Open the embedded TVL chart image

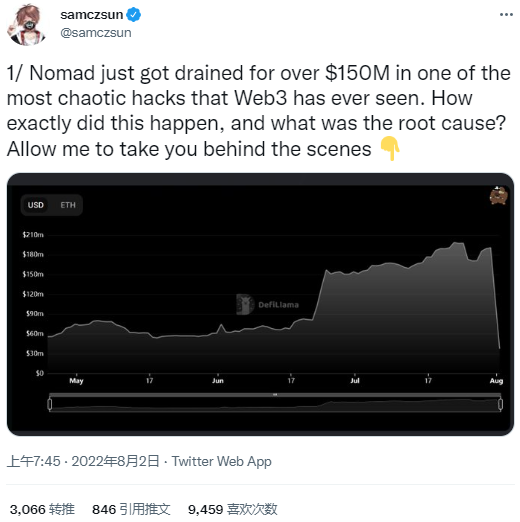[x=260, y=304]
